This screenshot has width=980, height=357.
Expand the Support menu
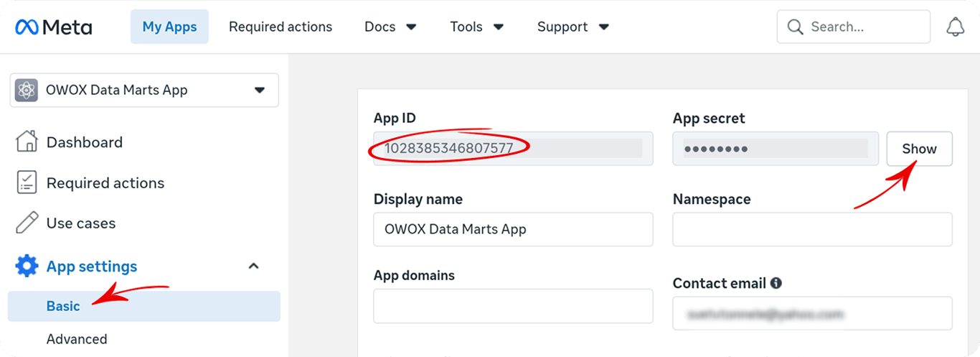point(573,27)
